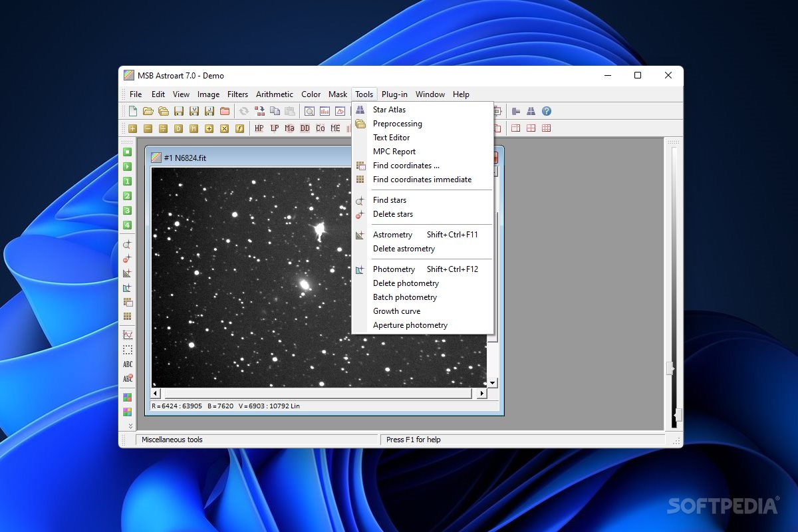Click the four-cell grid tile windows icon
798x532 pixels.
pos(531,128)
